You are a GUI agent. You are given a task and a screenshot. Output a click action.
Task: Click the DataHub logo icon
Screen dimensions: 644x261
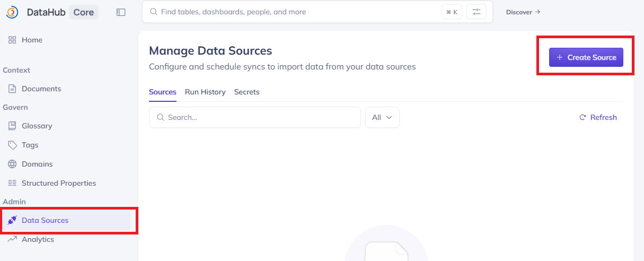[12, 12]
